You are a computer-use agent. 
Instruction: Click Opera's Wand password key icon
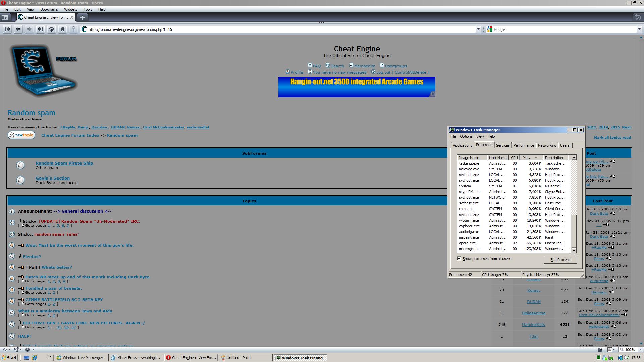tap(73, 29)
